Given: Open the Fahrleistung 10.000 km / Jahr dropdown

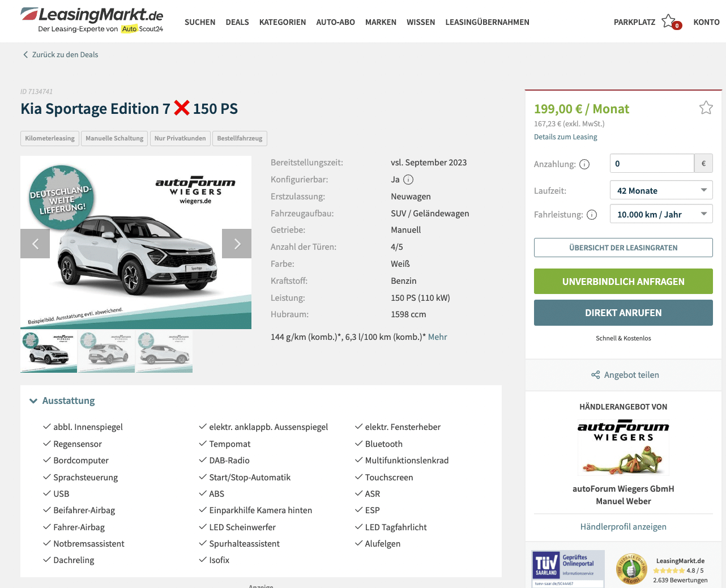Looking at the screenshot, I should (x=661, y=214).
